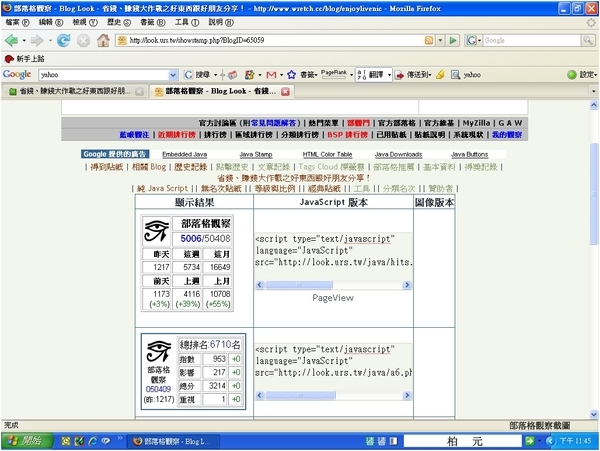Open the 檔案 (F) menu
600x451 pixels.
[17, 22]
